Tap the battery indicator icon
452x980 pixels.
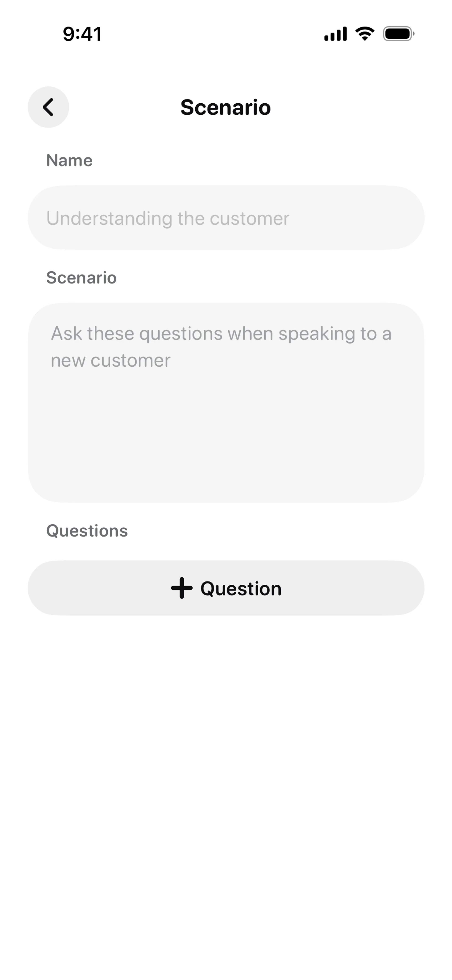(398, 34)
